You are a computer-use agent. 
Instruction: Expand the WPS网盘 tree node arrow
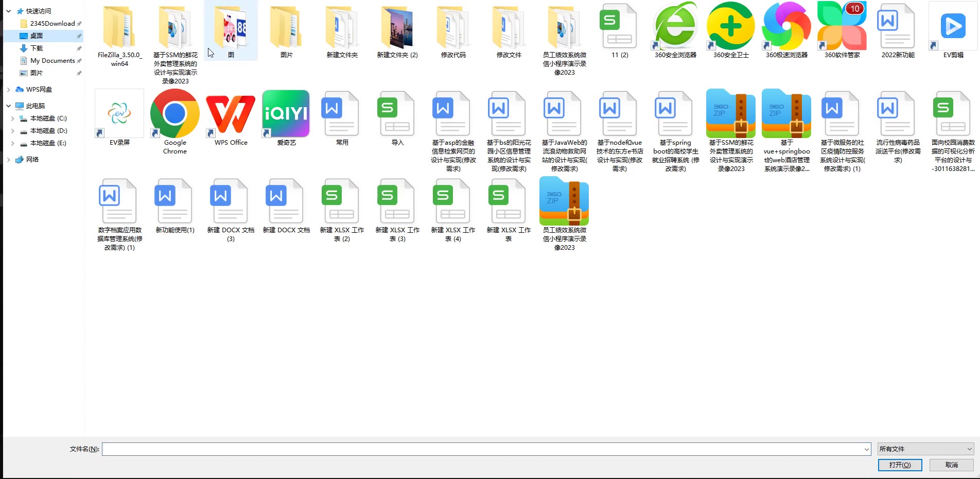[x=8, y=90]
